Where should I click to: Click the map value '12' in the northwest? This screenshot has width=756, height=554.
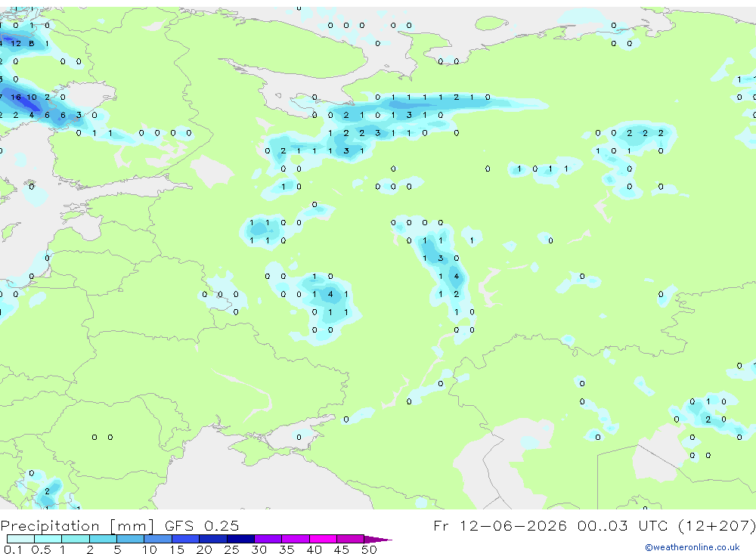[x=16, y=43]
